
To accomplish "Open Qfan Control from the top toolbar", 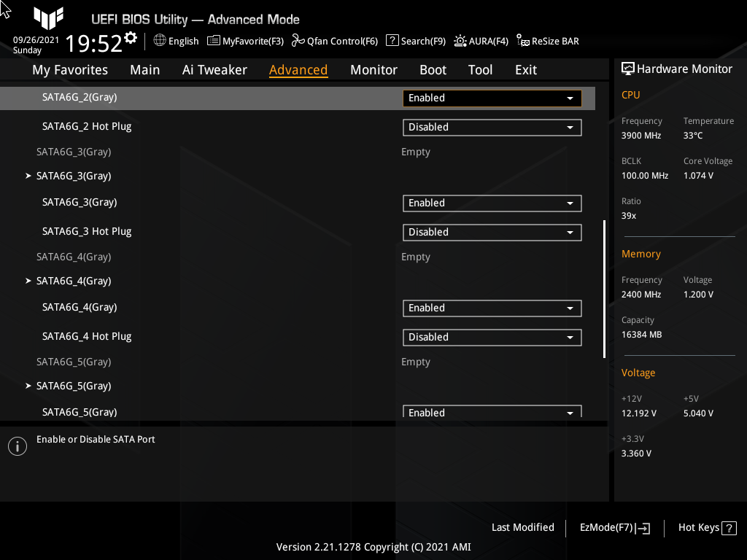I will coord(334,41).
